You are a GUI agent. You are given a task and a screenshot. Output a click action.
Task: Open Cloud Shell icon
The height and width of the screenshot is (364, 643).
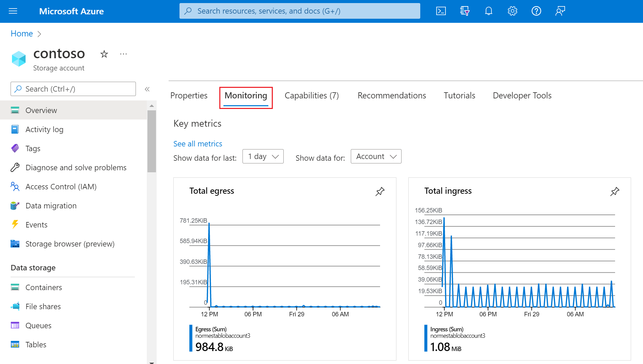pos(441,11)
